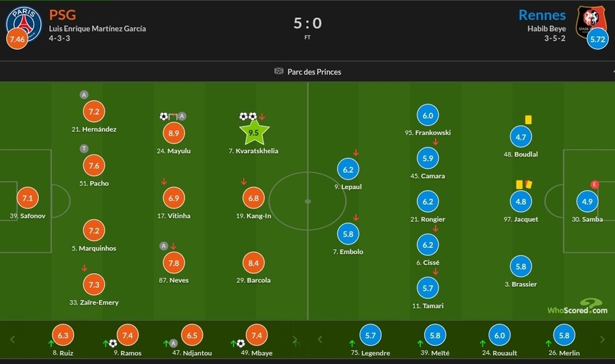Open the PSG team name link
The width and height of the screenshot is (615, 364).
tap(62, 14)
